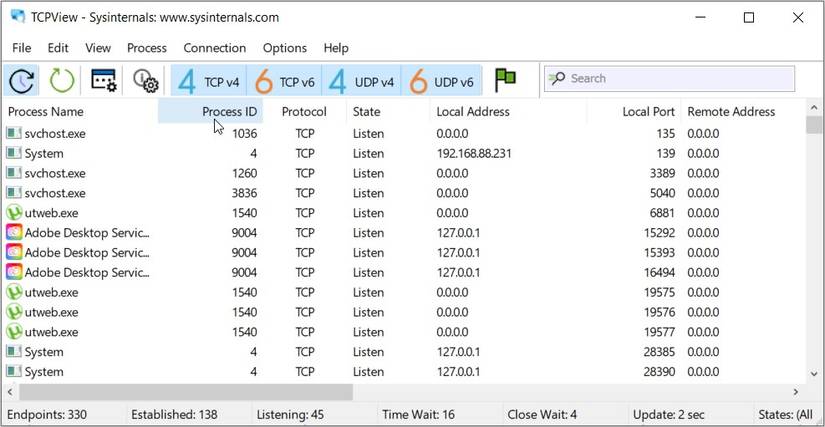Click the green flag states filter icon
This screenshot has height=427, width=825.
tap(505, 80)
